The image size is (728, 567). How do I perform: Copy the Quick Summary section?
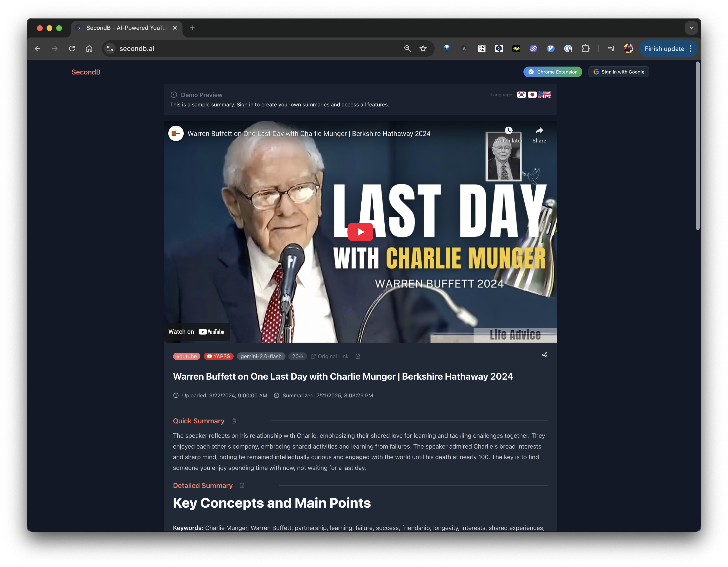pyautogui.click(x=234, y=421)
